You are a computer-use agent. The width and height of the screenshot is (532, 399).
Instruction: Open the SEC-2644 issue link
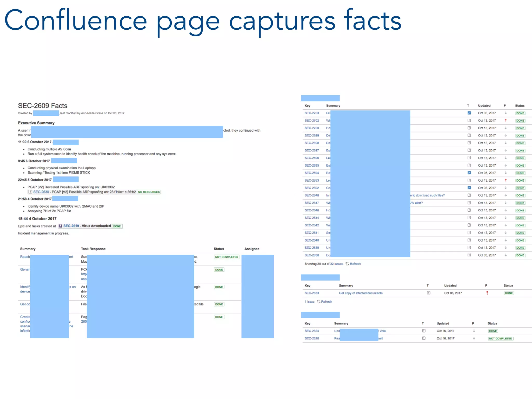(312, 218)
